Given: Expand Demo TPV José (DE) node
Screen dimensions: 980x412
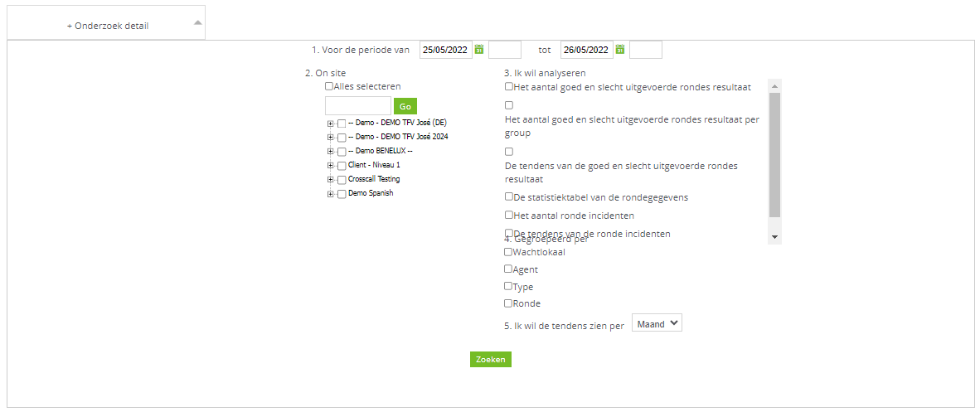Looking at the screenshot, I should click(330, 124).
